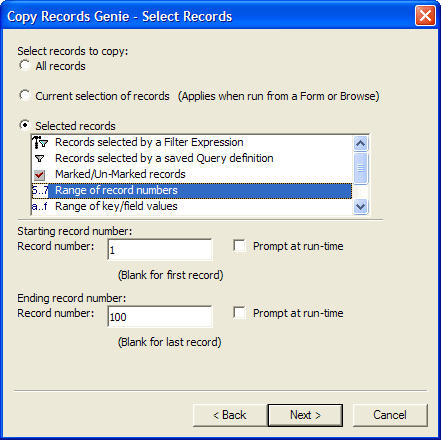This screenshot has width=441, height=440.
Task: Enable Prompt at run-time for starting record
Action: (x=239, y=246)
